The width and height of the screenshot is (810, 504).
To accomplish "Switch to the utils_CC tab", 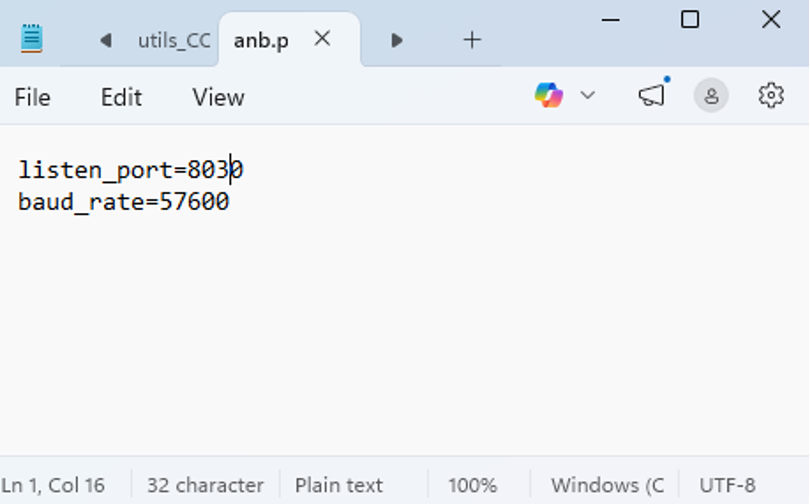I will click(174, 41).
